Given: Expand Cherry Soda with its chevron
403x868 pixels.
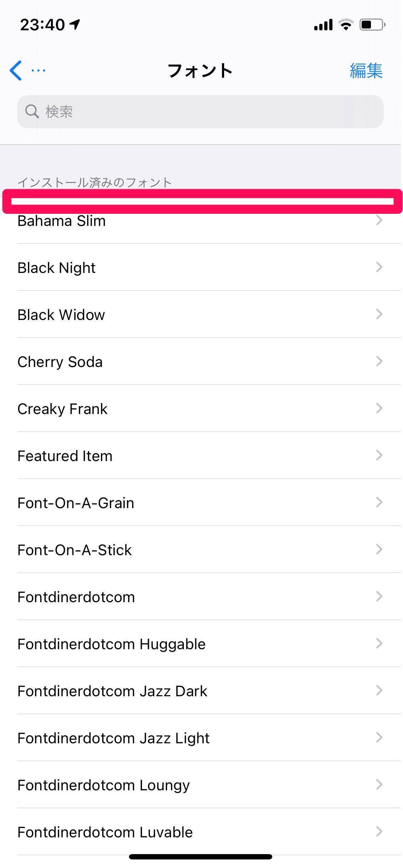Looking at the screenshot, I should pos(379,361).
